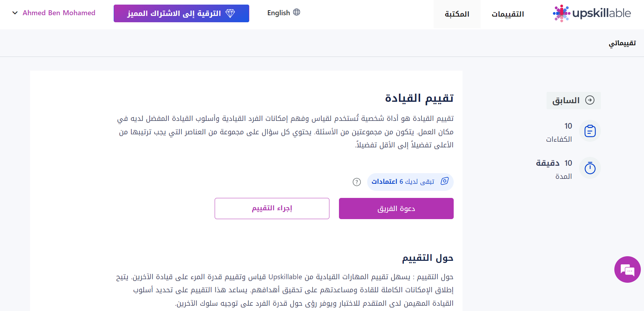Viewport: 644px width, 311px height.
Task: Click the globe language icon
Action: tap(297, 12)
